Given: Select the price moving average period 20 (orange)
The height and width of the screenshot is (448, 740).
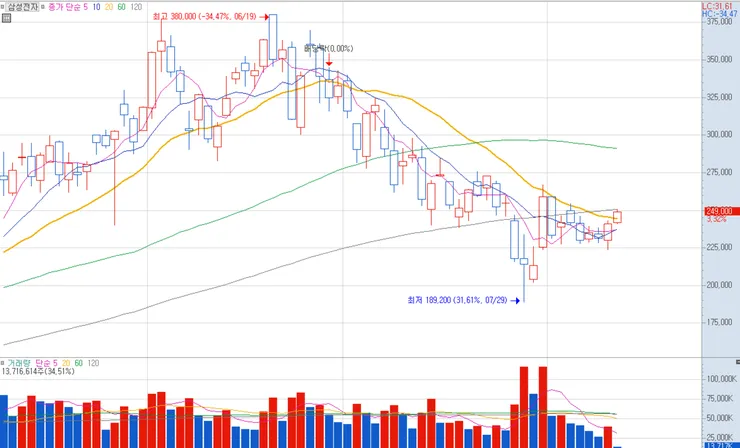Looking at the screenshot, I should [109, 8].
